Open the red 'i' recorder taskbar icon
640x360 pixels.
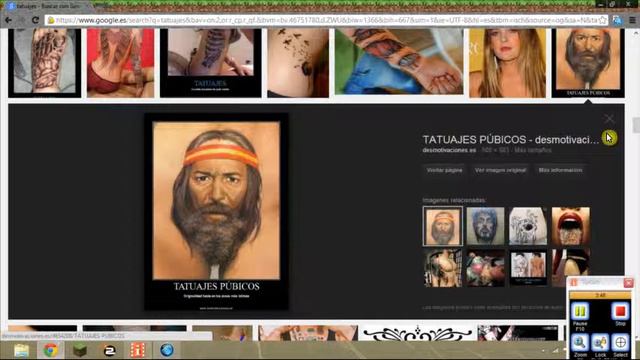[x=138, y=350]
